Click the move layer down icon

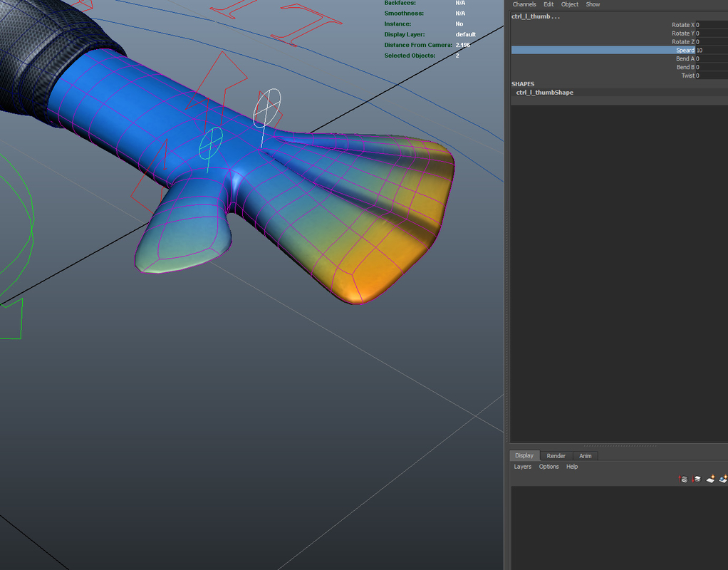[x=697, y=480]
